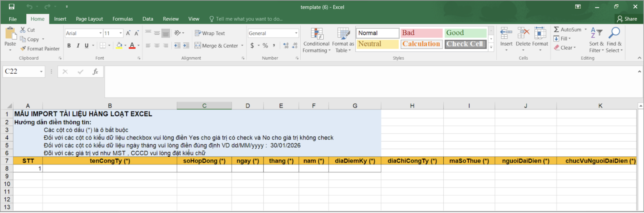Toggle bold formatting

tap(69, 46)
